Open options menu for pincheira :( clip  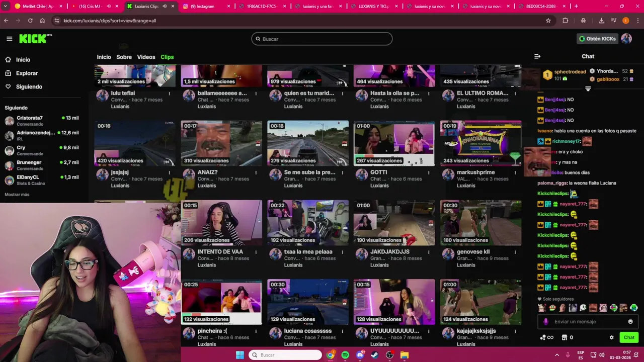256,331
